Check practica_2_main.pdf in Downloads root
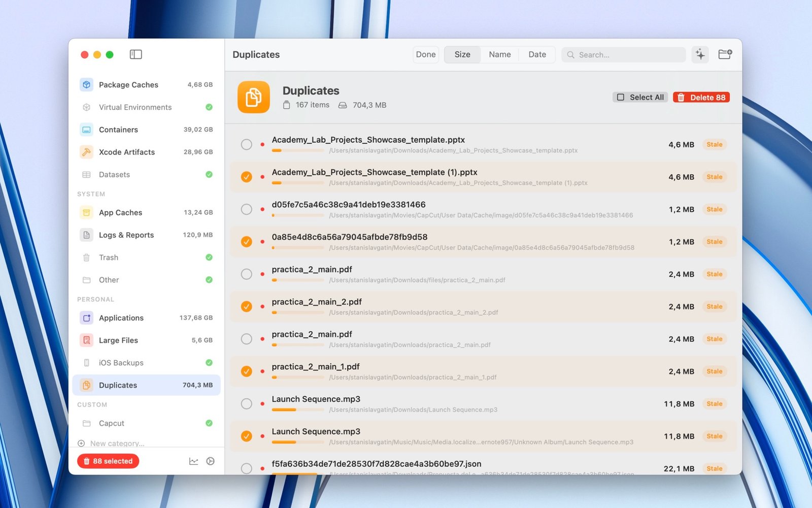812x508 pixels. pos(247,339)
